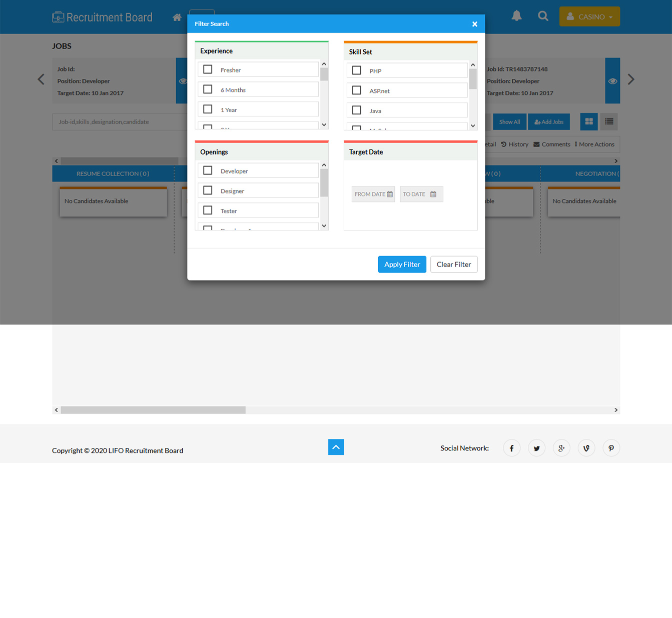Screen dimensions: 672x618
Task: Click the Openings list scrollbar thumb
Action: point(324,183)
